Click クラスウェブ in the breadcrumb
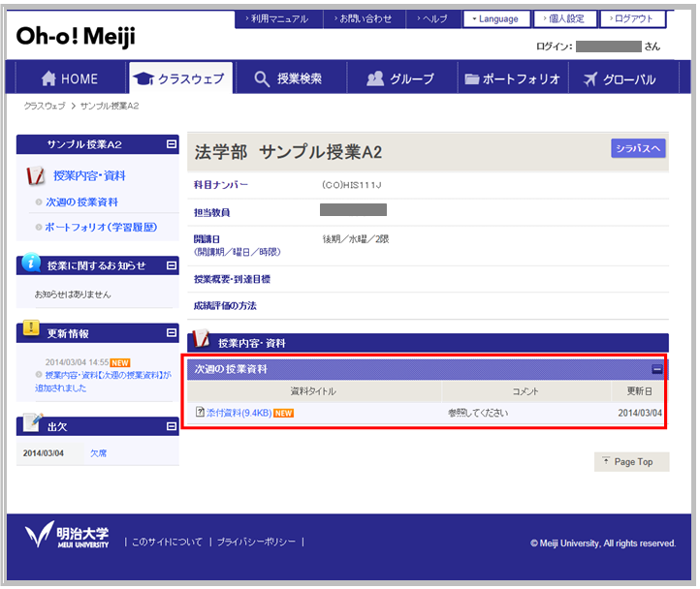This screenshot has height=589, width=700. (45, 107)
